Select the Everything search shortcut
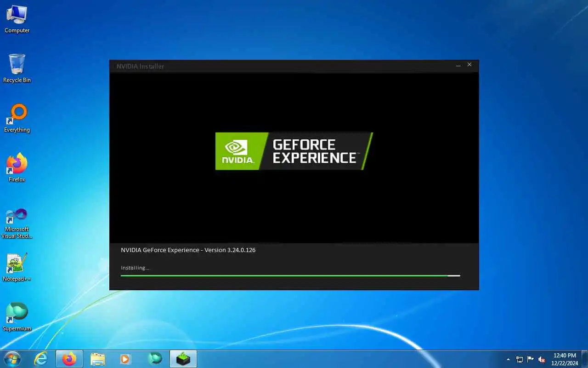 click(x=17, y=118)
